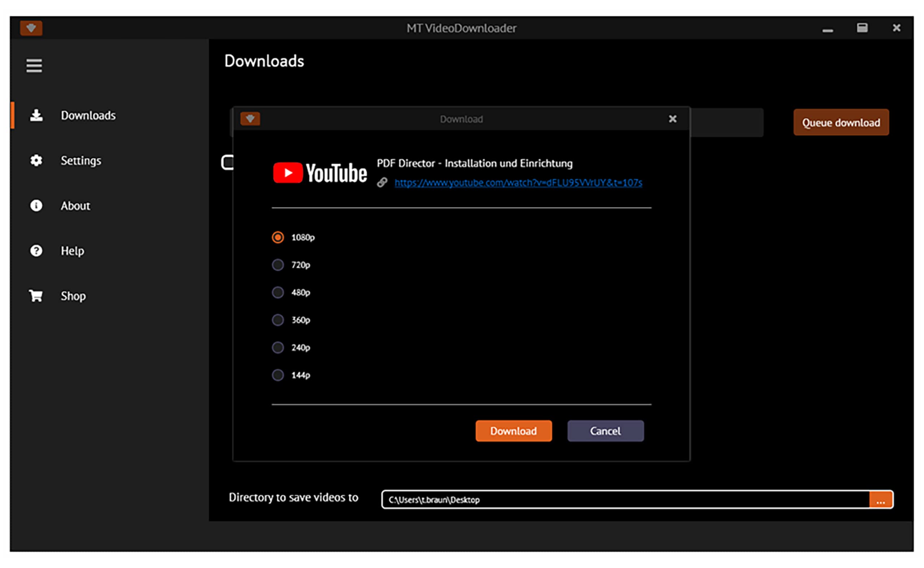This screenshot has height=568, width=924.
Task: Open the Settings section in sidebar
Action: (x=81, y=161)
